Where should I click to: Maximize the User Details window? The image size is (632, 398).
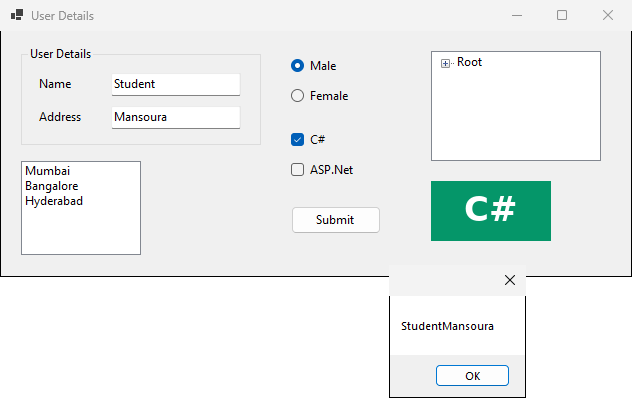[x=562, y=15]
